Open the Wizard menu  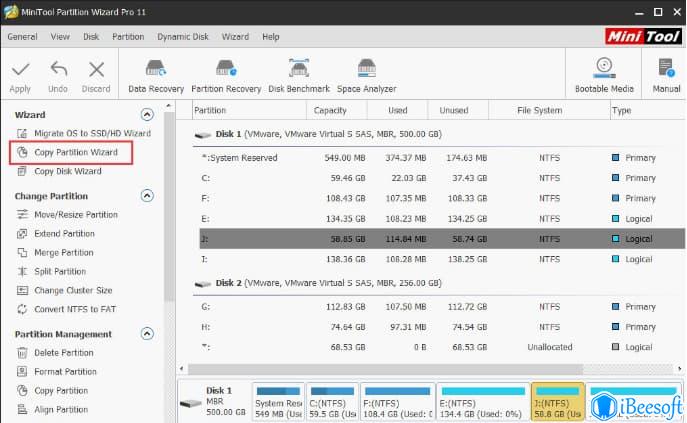click(235, 37)
